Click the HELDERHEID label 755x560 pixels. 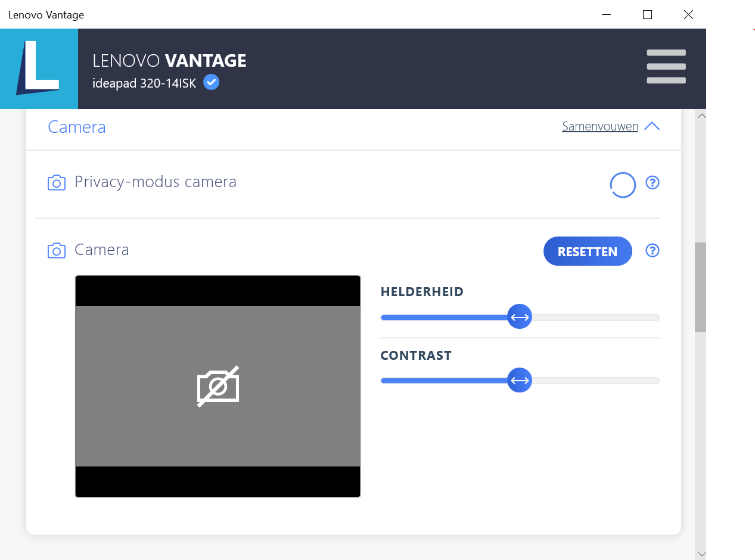point(422,292)
